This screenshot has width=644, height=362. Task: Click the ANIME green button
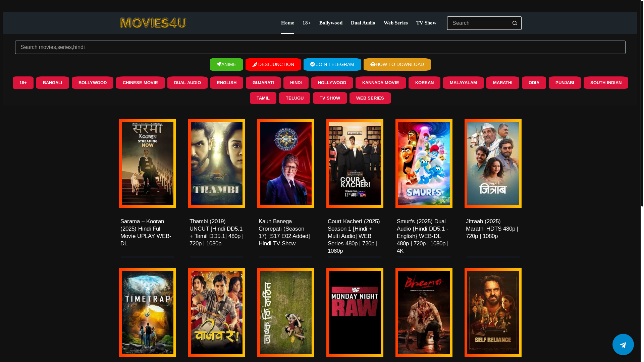226,64
